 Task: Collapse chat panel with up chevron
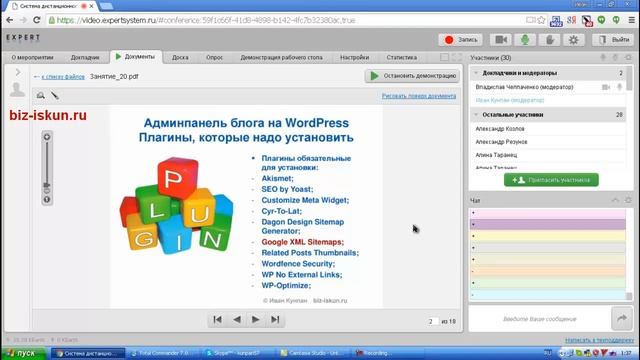click(615, 200)
